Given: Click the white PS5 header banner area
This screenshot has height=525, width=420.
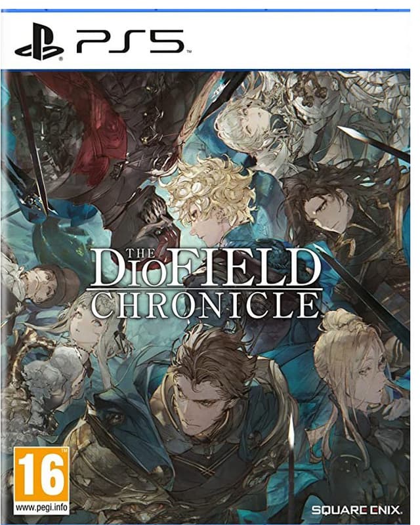Looking at the screenshot, I should [x=205, y=41].
